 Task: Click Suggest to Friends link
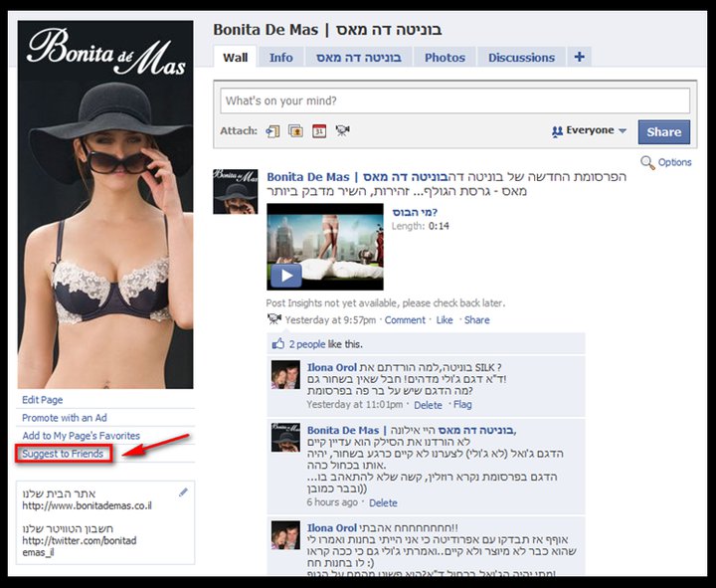tap(63, 454)
